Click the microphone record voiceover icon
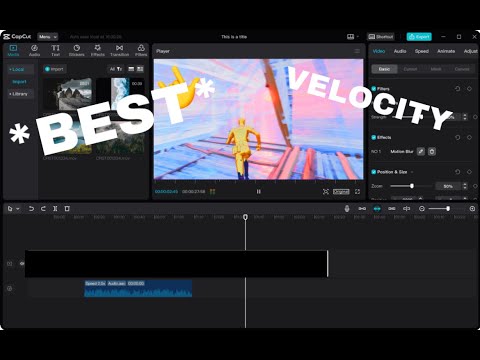This screenshot has height=360, width=480. [347, 209]
